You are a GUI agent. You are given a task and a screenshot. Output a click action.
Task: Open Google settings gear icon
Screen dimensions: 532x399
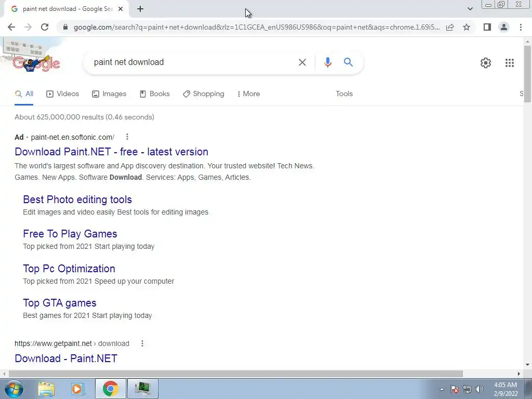[486, 63]
